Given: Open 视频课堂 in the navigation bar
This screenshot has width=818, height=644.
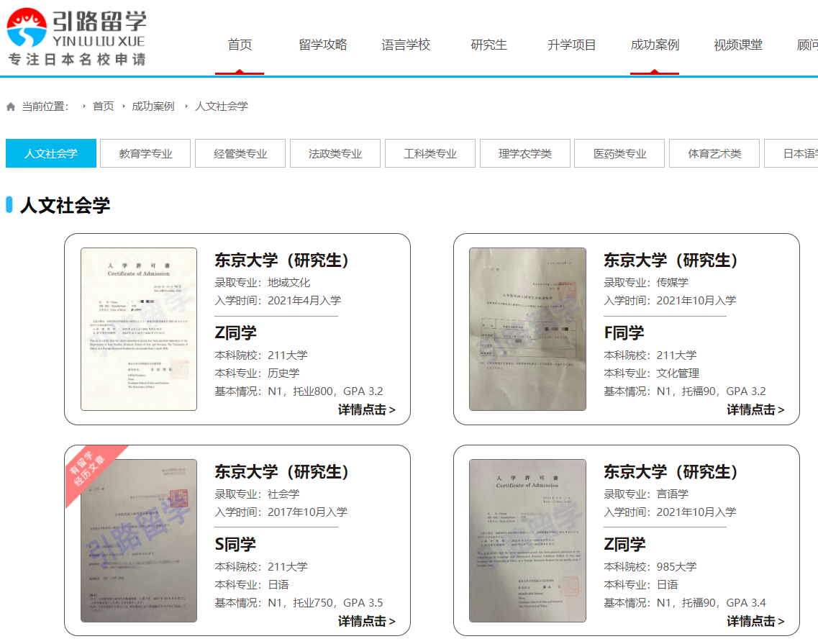Looking at the screenshot, I should [738, 45].
